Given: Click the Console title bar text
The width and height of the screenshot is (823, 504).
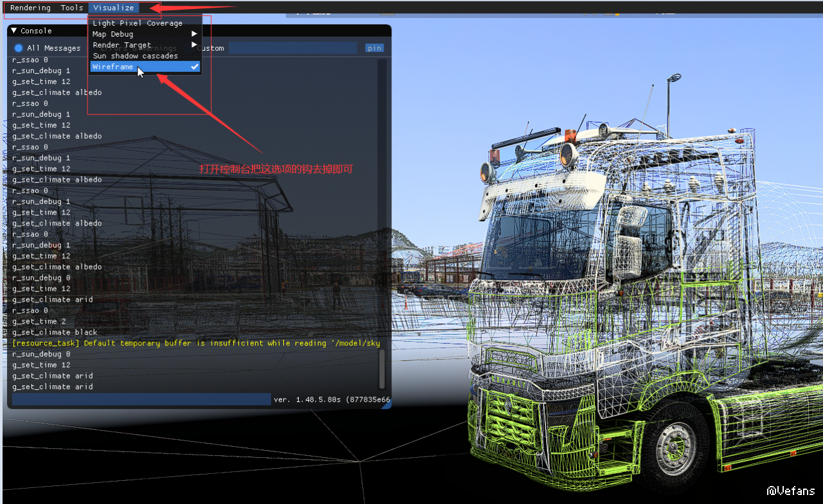Looking at the screenshot, I should (36, 31).
